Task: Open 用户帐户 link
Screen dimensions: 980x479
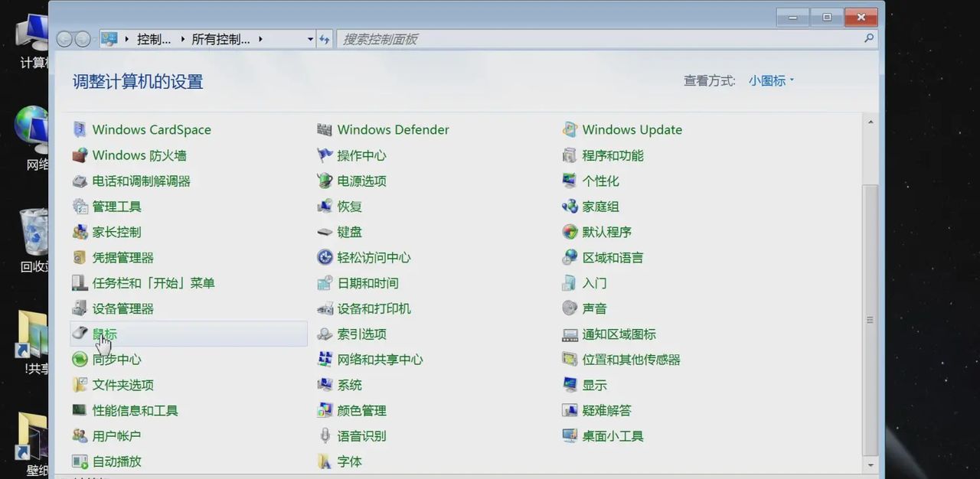Action: 116,436
